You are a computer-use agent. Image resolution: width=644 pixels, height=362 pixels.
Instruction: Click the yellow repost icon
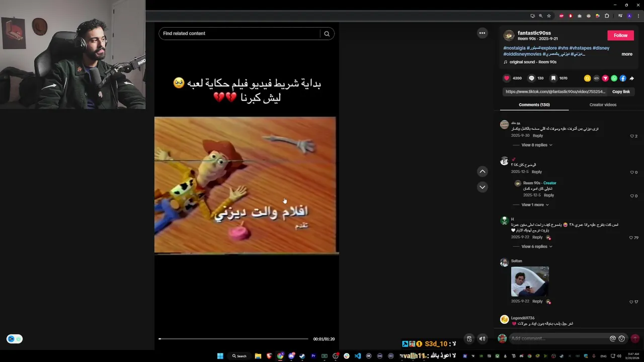[x=587, y=78]
